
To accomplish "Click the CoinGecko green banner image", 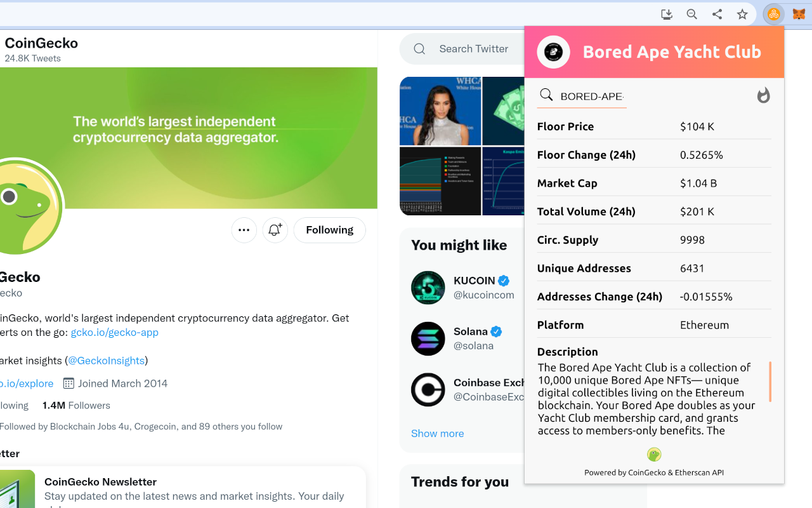I will point(188,138).
